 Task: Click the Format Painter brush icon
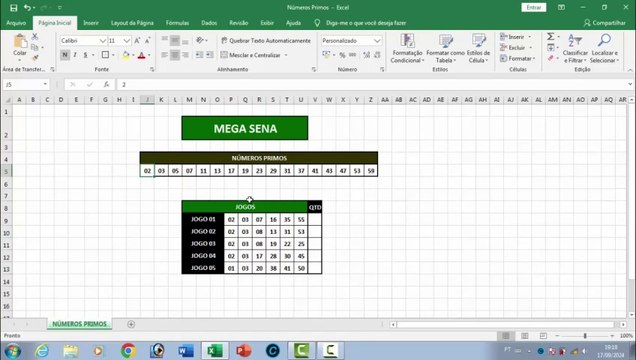tap(35, 58)
